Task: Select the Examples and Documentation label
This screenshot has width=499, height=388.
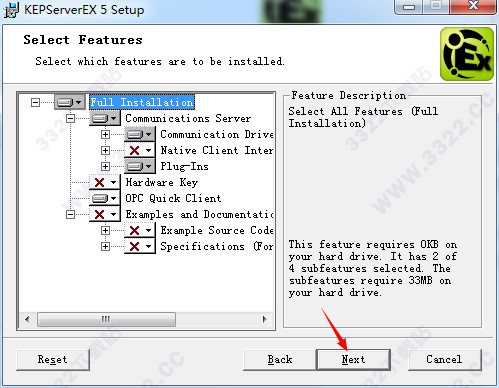Action: point(199,214)
